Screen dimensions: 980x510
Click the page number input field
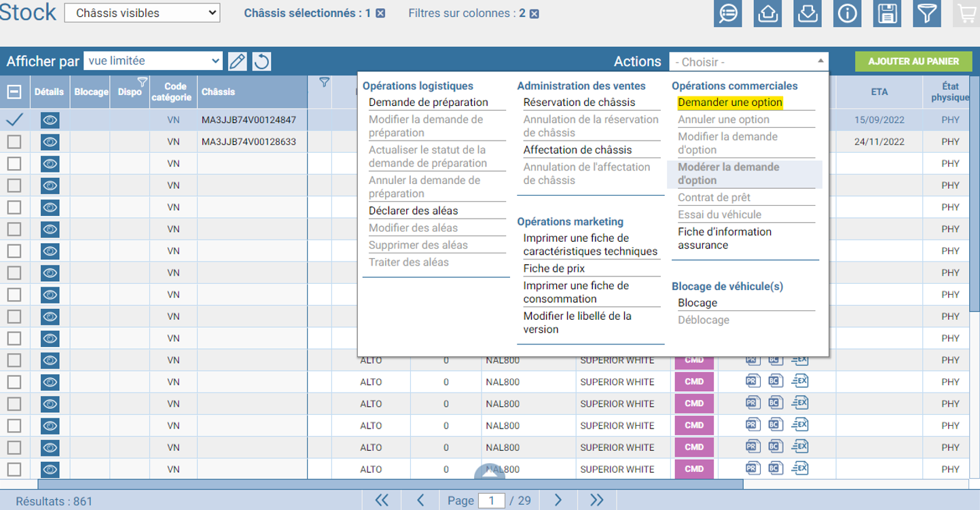click(491, 501)
